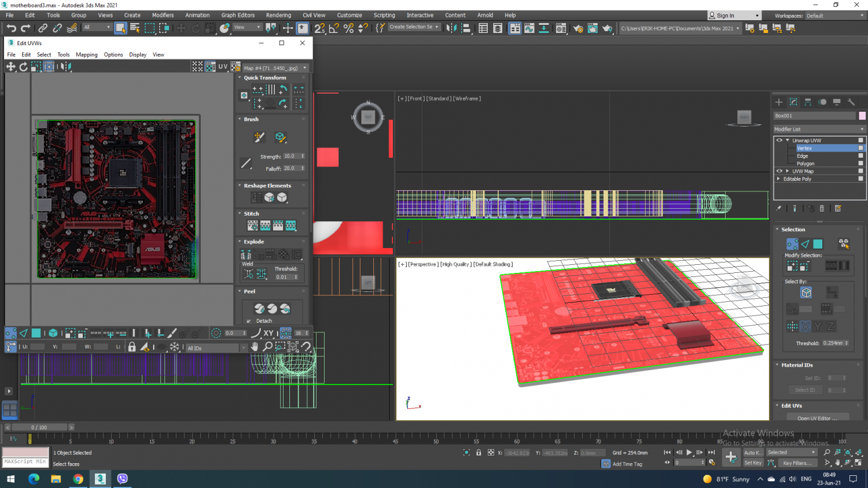Toggle Show Multi-Tile checker display icon in Edit UVWs
The height and width of the screenshot is (488, 868).
pyautogui.click(x=197, y=67)
